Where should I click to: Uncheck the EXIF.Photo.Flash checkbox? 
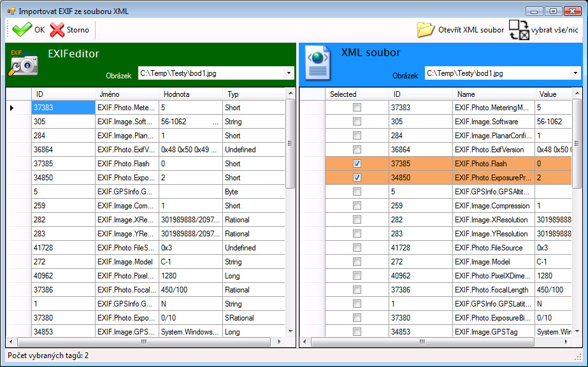[x=357, y=164]
